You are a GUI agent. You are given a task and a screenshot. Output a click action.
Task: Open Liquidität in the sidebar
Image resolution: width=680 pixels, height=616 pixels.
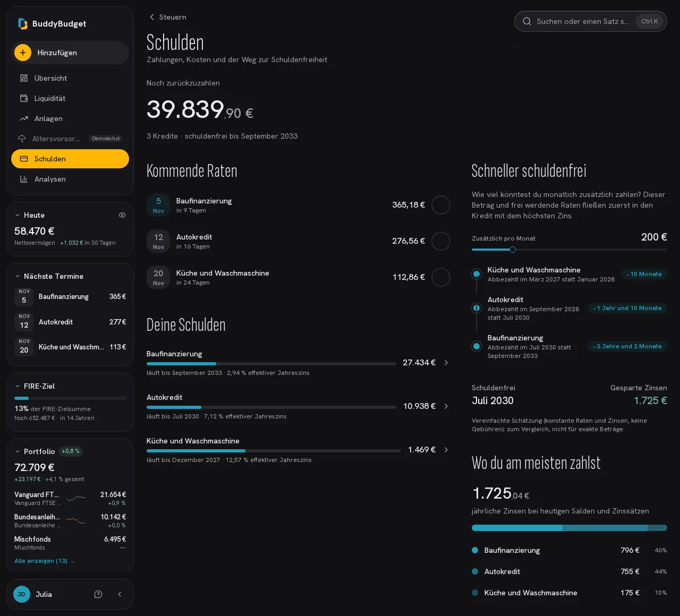[70, 98]
